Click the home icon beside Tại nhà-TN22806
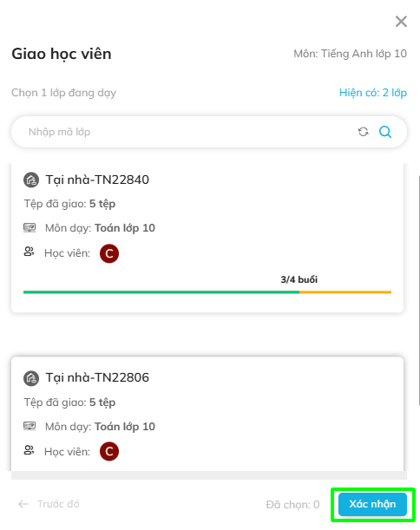Screen dimensions: 420x530 point(31,378)
